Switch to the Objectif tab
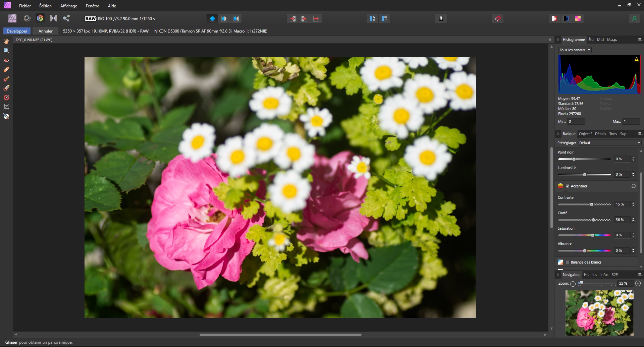The width and height of the screenshot is (644, 347). tap(585, 134)
